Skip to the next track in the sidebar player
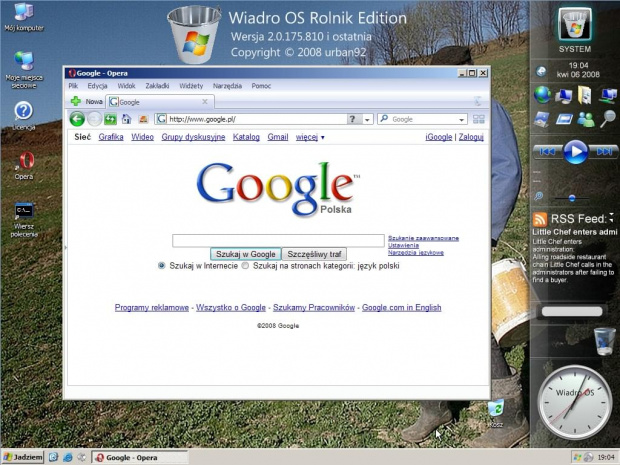This screenshot has width=620, height=465. [603, 151]
